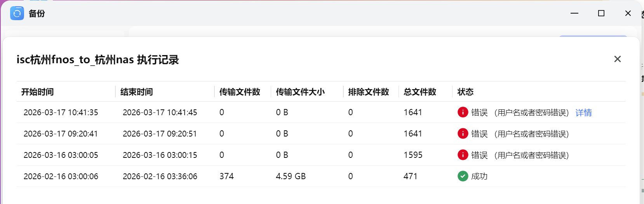Image resolution: width=644 pixels, height=204 pixels.
Task: Maximize the 备份 window
Action: point(601,13)
